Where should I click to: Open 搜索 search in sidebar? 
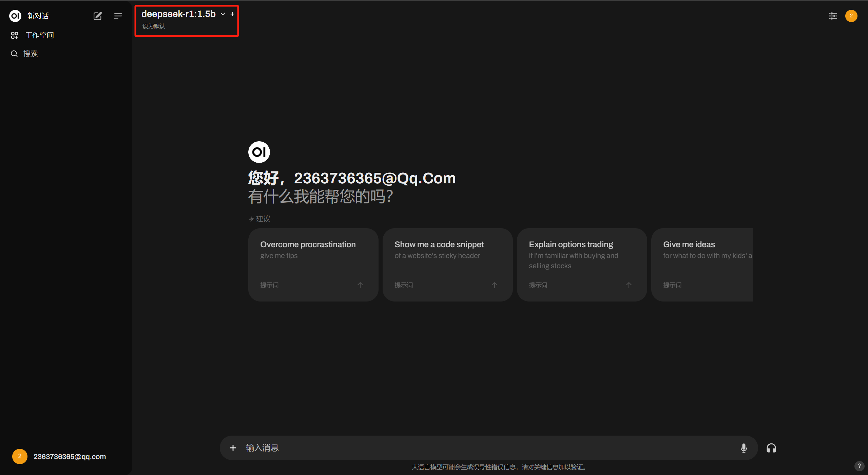pos(30,54)
